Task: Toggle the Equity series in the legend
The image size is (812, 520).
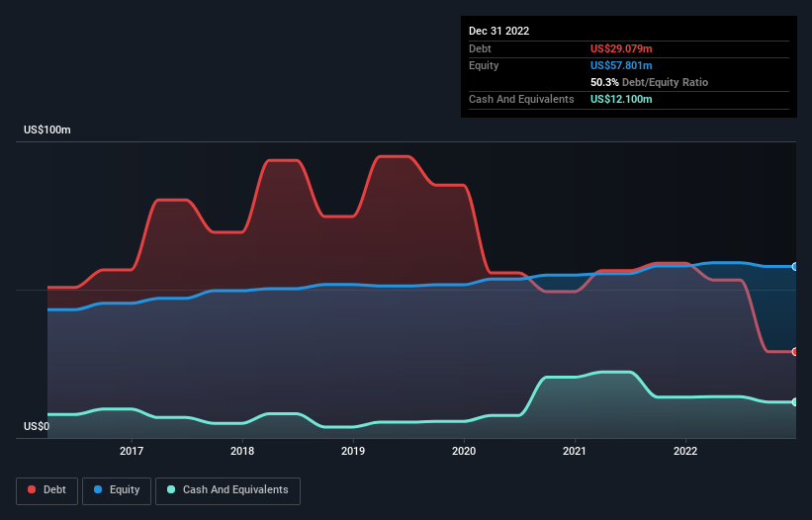Action: pyautogui.click(x=117, y=490)
